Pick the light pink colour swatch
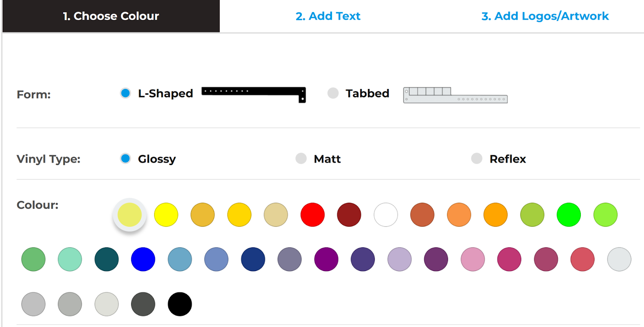Viewport: 644px width, 327px height. pos(473,259)
